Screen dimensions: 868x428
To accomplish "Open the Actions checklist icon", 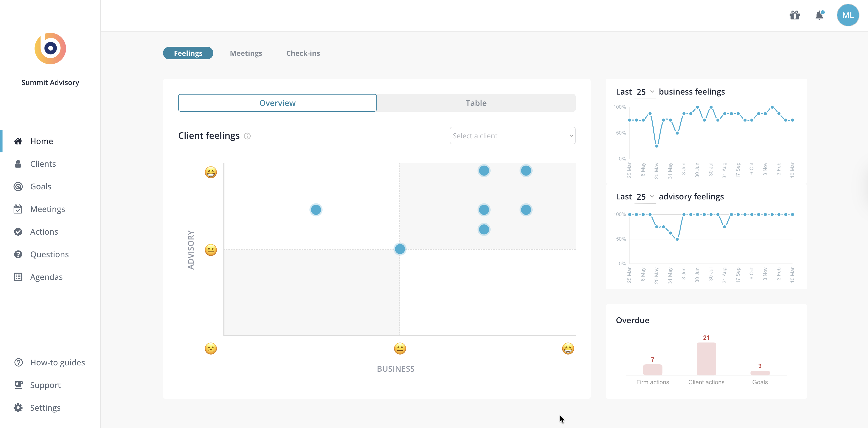I will tap(19, 232).
